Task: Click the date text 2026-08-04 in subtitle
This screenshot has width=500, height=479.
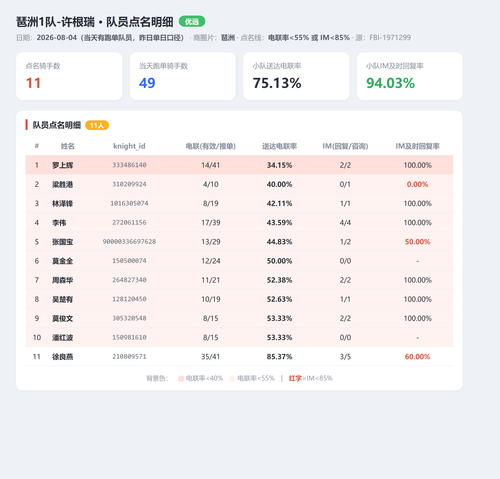Action: pos(57,38)
